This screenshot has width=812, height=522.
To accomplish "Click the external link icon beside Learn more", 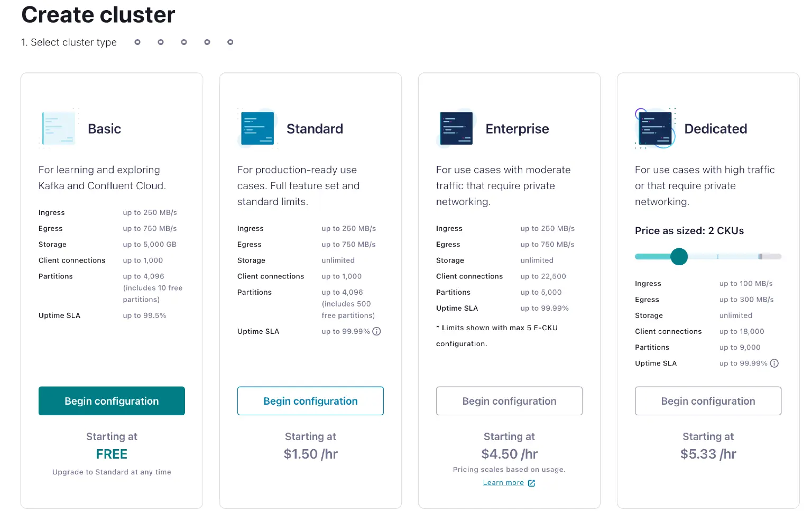I will click(531, 482).
